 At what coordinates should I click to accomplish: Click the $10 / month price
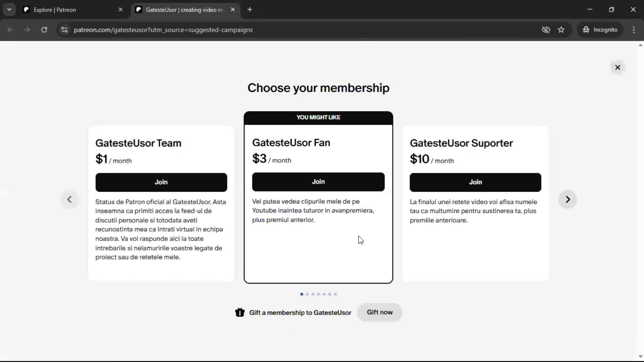(x=432, y=159)
